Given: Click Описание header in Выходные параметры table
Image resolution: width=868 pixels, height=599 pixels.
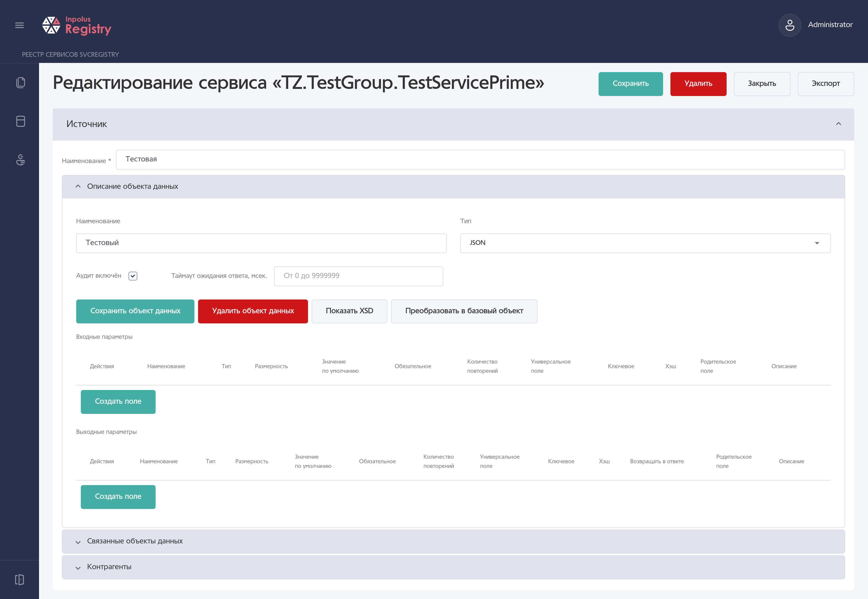Looking at the screenshot, I should tap(791, 461).
